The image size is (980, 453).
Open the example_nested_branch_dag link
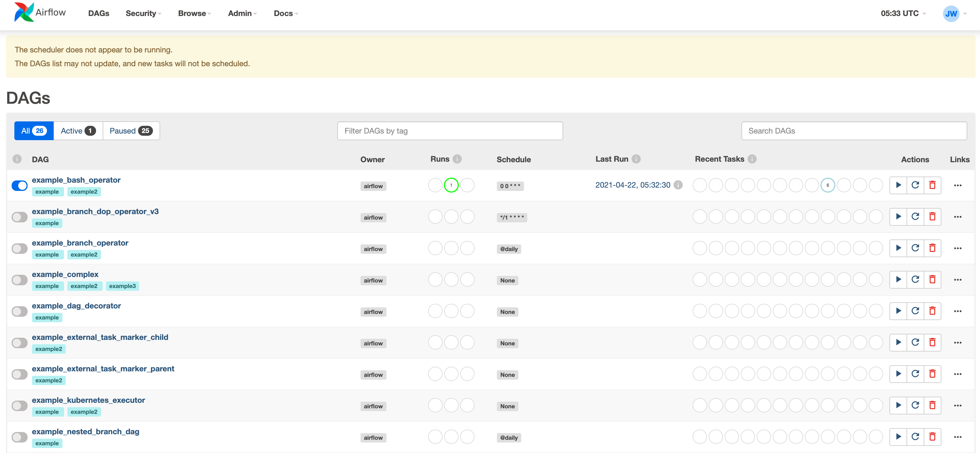(85, 432)
